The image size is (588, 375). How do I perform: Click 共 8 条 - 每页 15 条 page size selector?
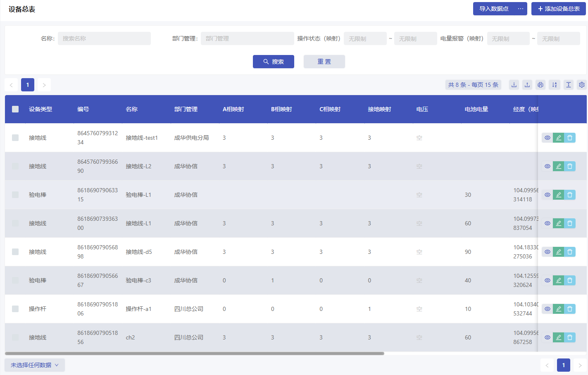coord(473,85)
